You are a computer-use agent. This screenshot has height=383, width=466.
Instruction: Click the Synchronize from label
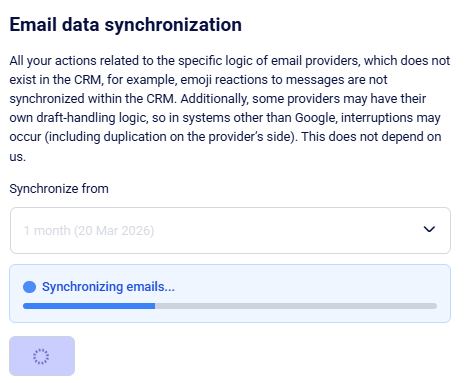59,189
